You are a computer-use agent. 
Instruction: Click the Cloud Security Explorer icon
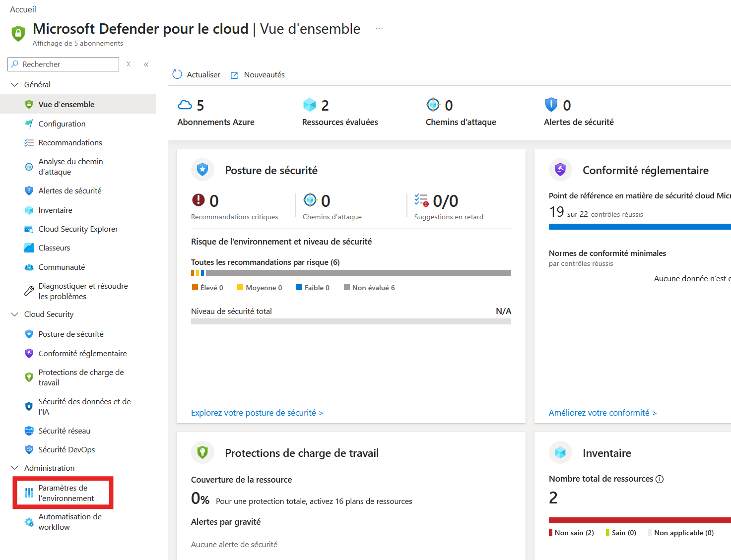(29, 229)
